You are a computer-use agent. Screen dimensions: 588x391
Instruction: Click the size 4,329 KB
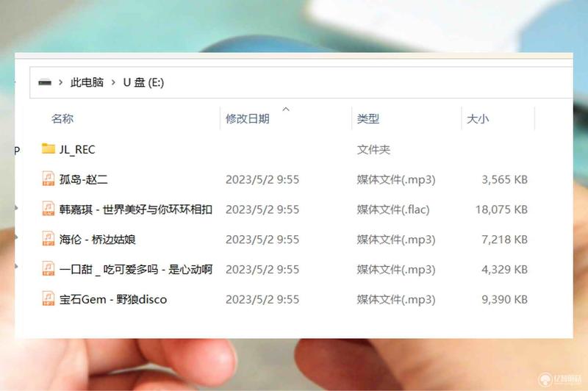coord(504,269)
